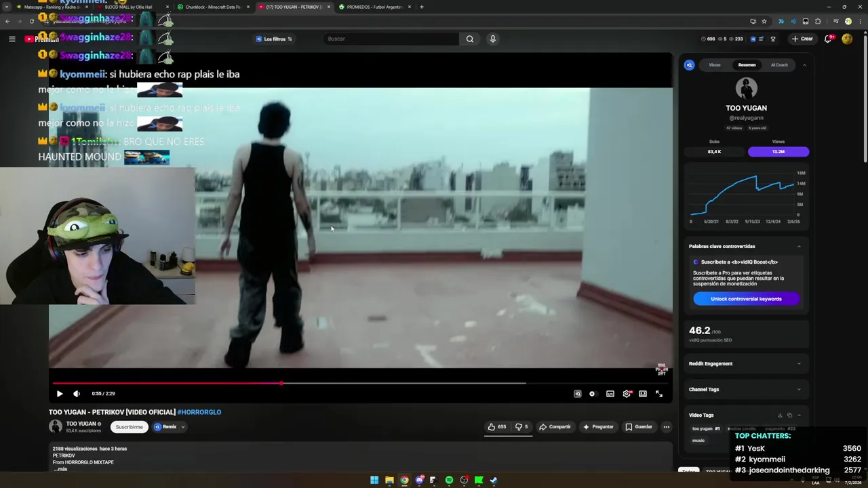Open Chrome three-dot menu
The image size is (868, 488).
859,21
